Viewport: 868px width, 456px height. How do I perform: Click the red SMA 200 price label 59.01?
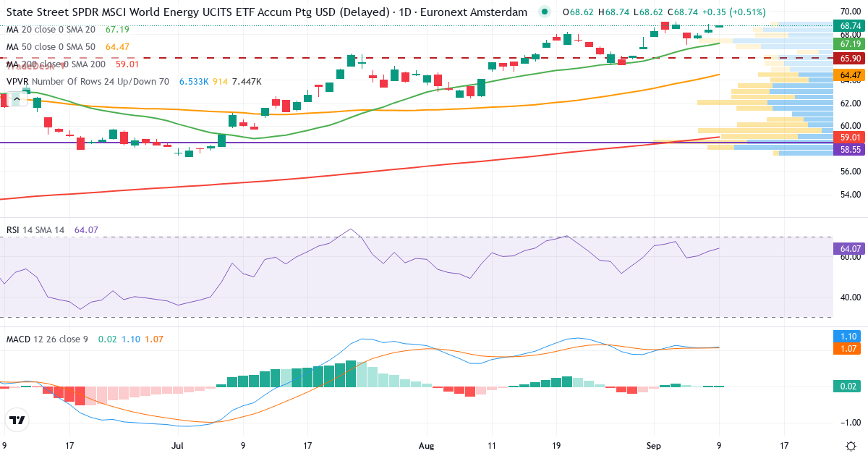[x=849, y=137]
